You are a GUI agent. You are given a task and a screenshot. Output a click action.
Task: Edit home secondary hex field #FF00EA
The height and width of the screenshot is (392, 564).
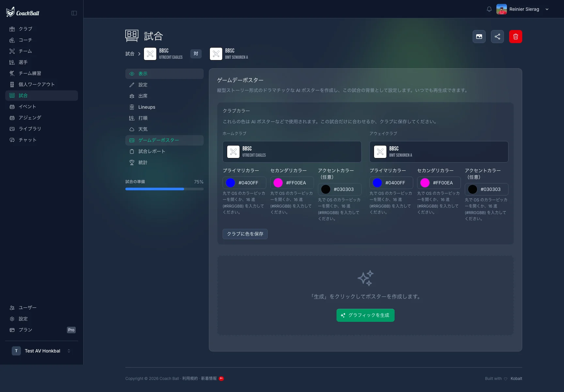pyautogui.click(x=298, y=183)
